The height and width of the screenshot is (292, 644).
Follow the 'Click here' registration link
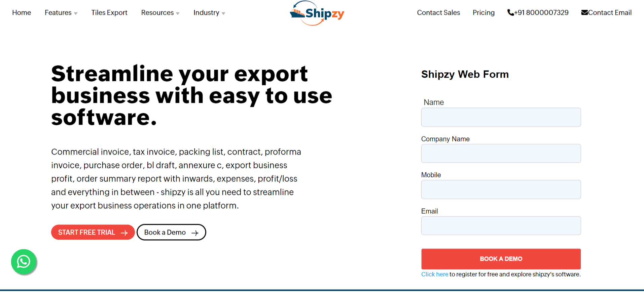435,274
